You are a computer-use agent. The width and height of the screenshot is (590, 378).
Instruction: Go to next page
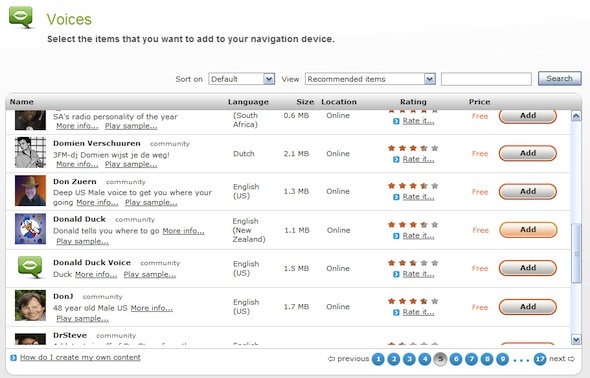(562, 359)
